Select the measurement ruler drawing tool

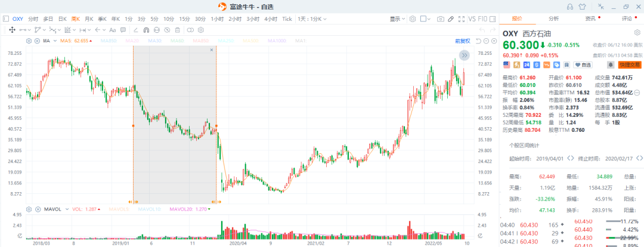click(68, 30)
